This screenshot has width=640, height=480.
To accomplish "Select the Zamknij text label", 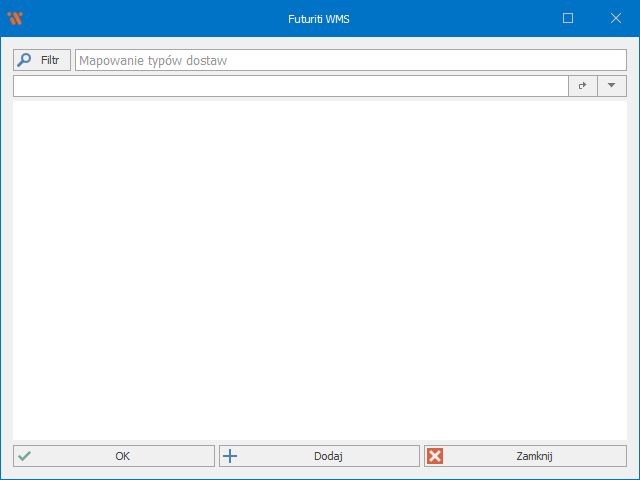I will click(x=535, y=456).
